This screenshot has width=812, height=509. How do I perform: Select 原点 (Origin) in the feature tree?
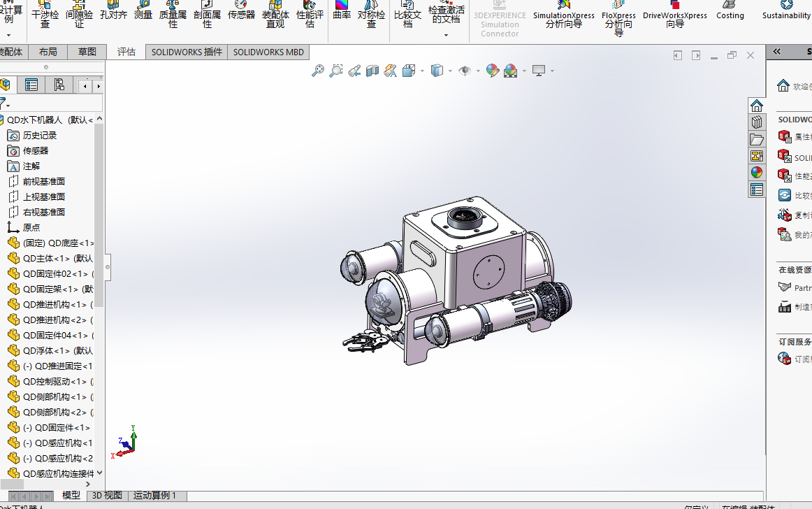click(x=24, y=227)
